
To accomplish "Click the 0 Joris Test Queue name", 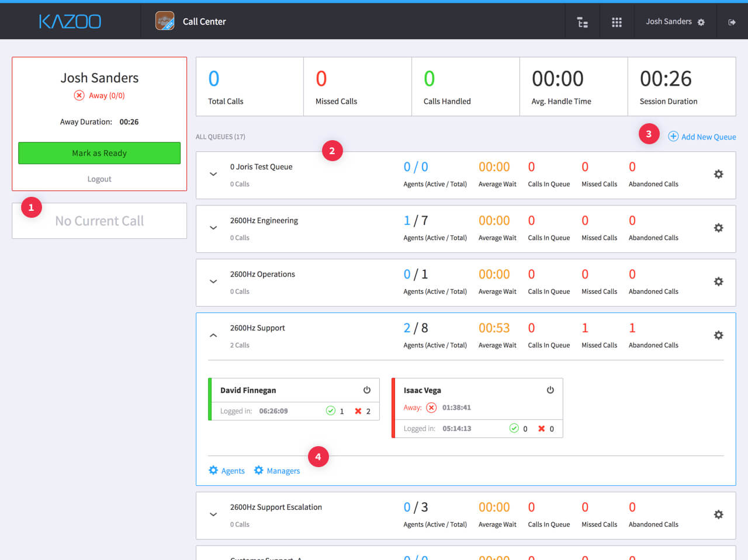I will pyautogui.click(x=261, y=166).
